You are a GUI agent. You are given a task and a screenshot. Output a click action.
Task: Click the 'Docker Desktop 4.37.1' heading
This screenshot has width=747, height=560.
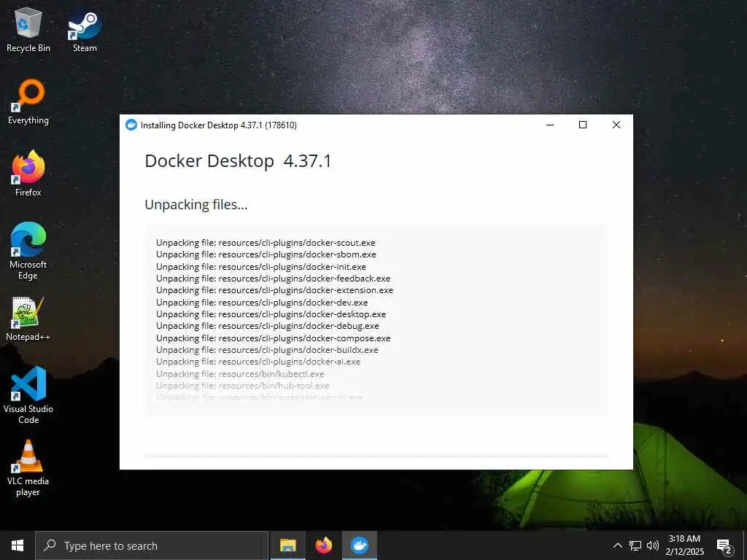click(238, 161)
